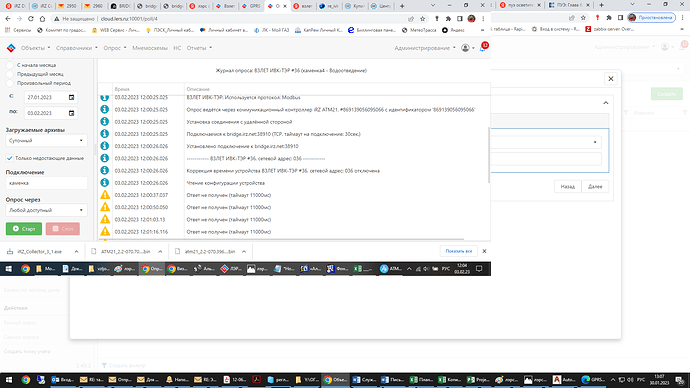Open calendar picker for 27.01.2023 date

pyautogui.click(x=71, y=97)
